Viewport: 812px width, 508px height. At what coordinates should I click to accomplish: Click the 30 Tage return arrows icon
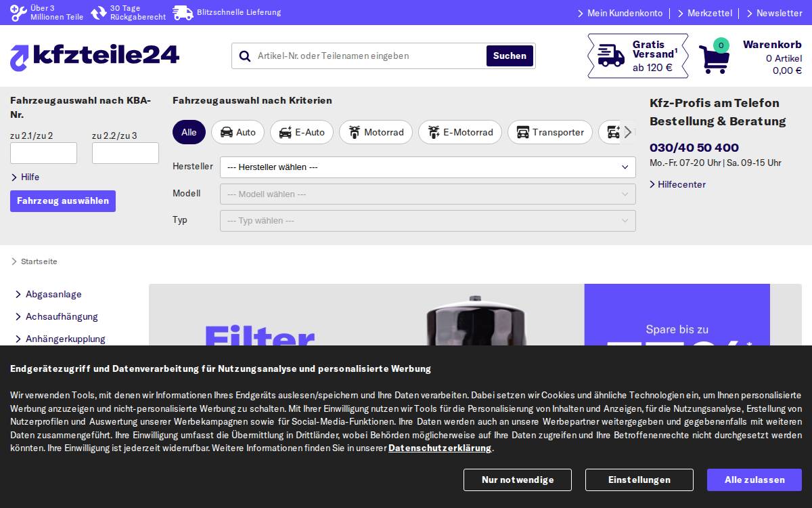[99, 13]
